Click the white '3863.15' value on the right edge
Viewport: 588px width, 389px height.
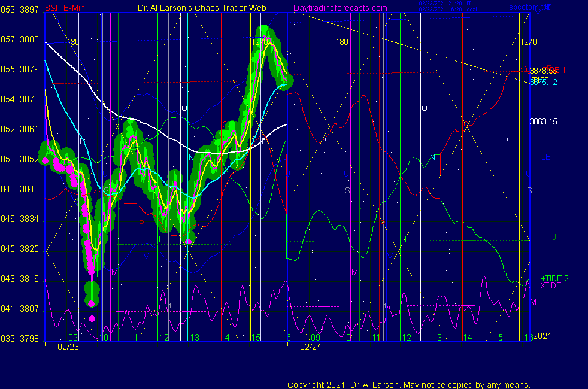tap(543, 121)
